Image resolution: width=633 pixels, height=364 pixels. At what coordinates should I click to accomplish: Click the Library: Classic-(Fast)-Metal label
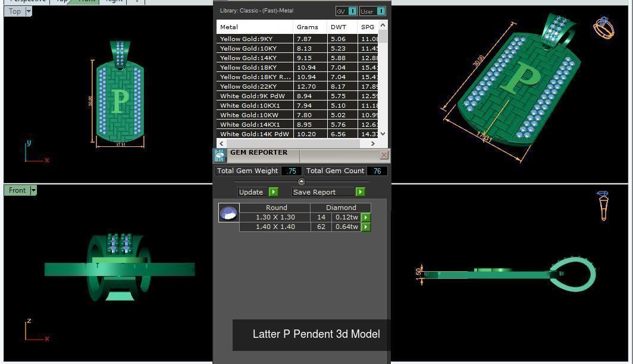tap(256, 11)
